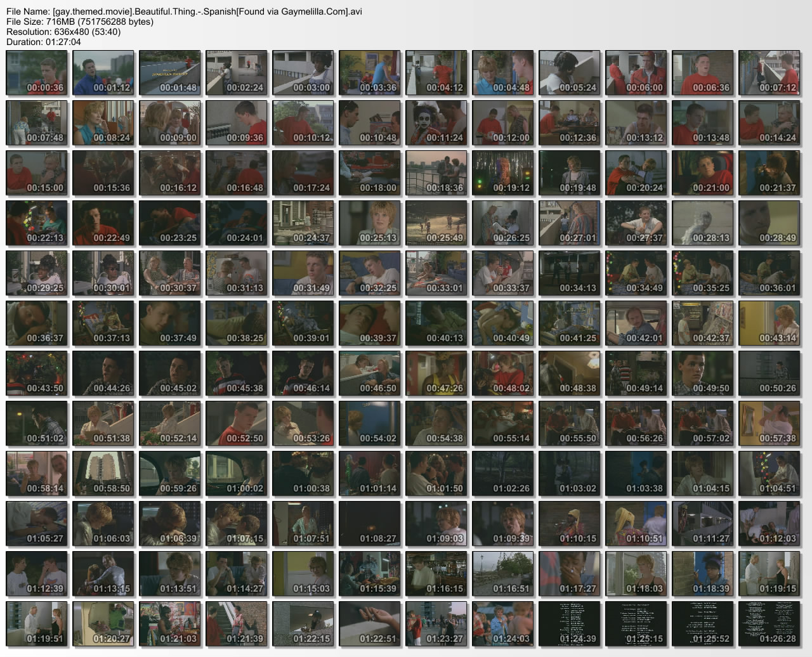
Task: Select the 00:33:01 thumbnail
Action: click(436, 273)
